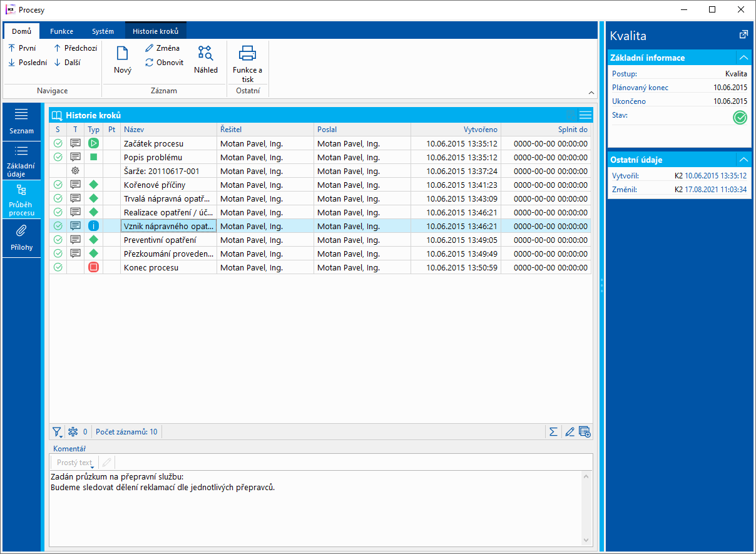Click the sum sigma icon below table
The image size is (756, 554).
(553, 431)
